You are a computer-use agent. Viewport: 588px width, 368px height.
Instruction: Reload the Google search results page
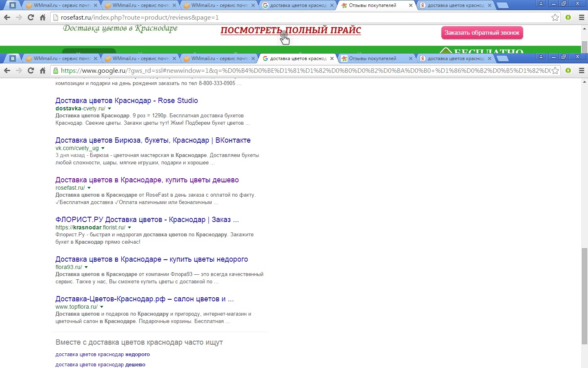point(31,71)
